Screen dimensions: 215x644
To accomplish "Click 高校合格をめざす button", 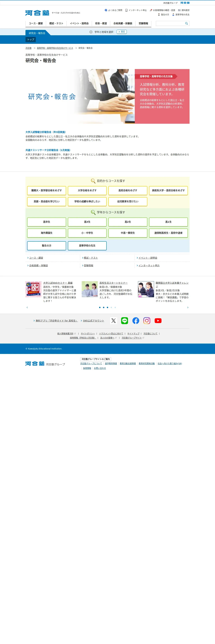I will coord(128,190).
